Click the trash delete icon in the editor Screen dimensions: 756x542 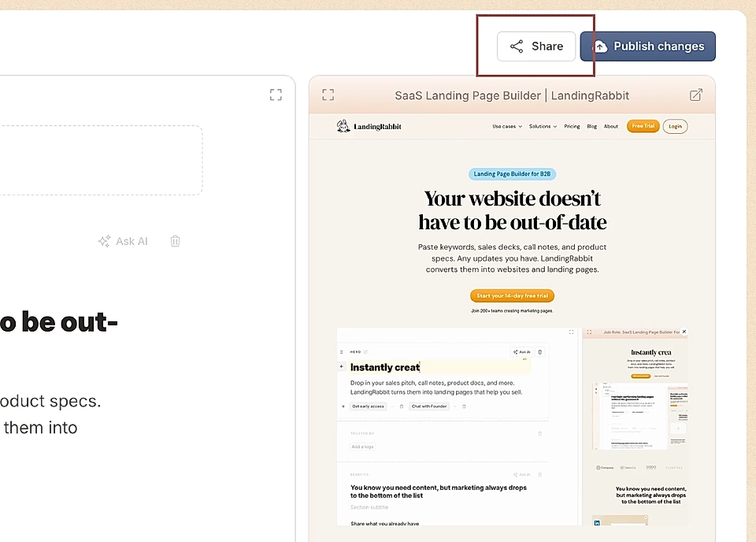[175, 241]
